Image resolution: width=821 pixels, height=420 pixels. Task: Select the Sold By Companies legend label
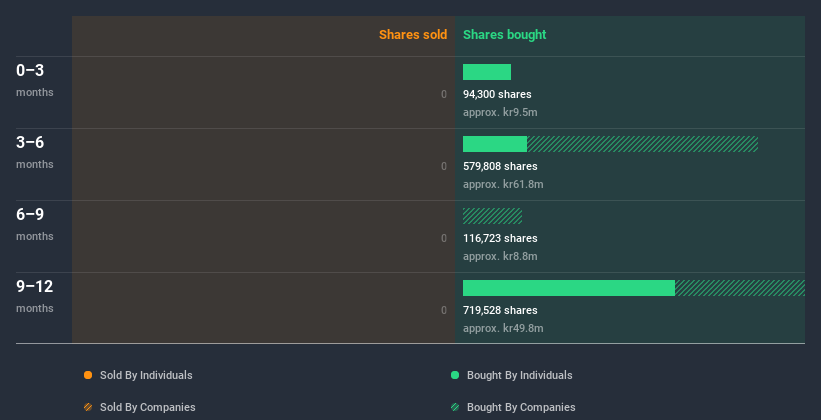(148, 407)
